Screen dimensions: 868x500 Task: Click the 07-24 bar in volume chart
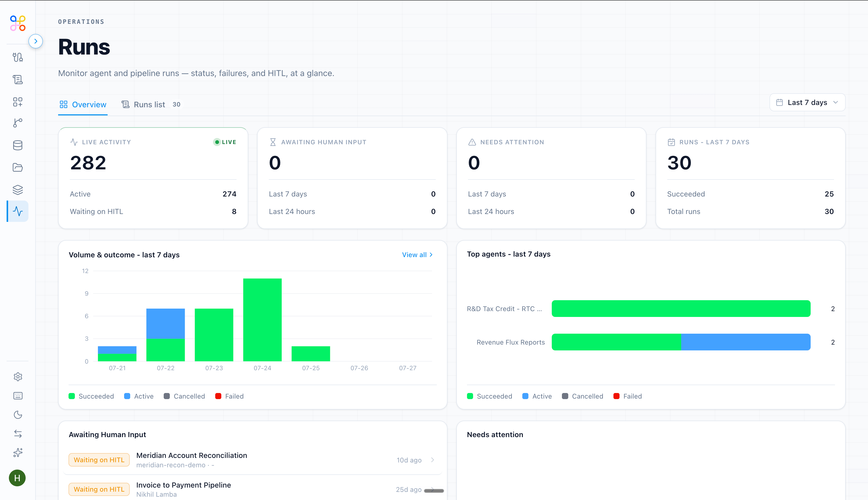262,320
